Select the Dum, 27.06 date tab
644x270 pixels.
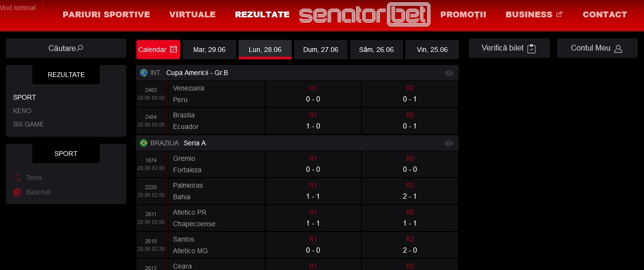[x=321, y=50]
